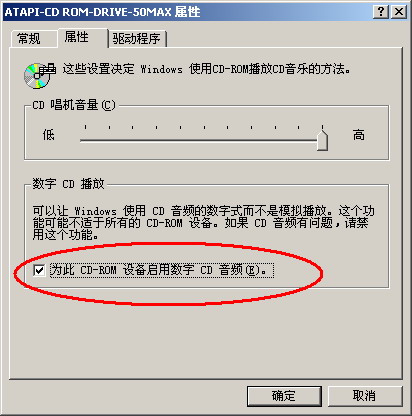Screen dimensions: 412x416
Task: Click the CD 唱机音量 group heading
Action: (74, 105)
